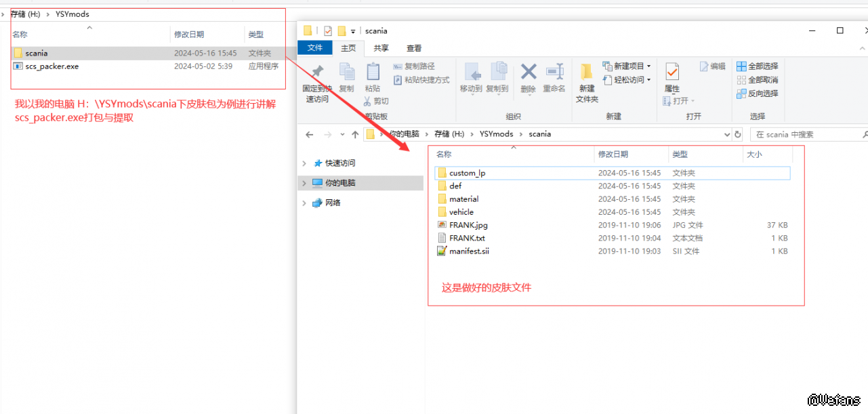This screenshot has width=868, height=414.
Task: Click the Pin to Quick Access icon (固定到快速访问)
Action: [316, 72]
